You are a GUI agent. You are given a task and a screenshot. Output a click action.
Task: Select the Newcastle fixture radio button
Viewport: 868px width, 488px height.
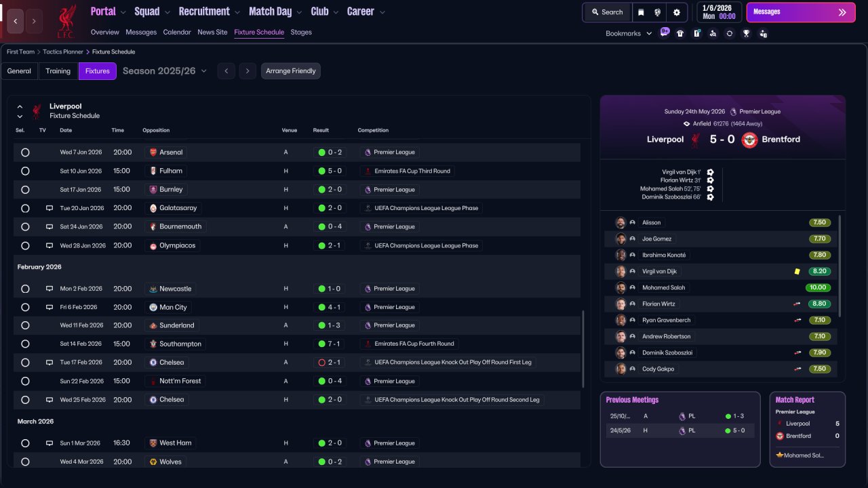click(x=25, y=289)
